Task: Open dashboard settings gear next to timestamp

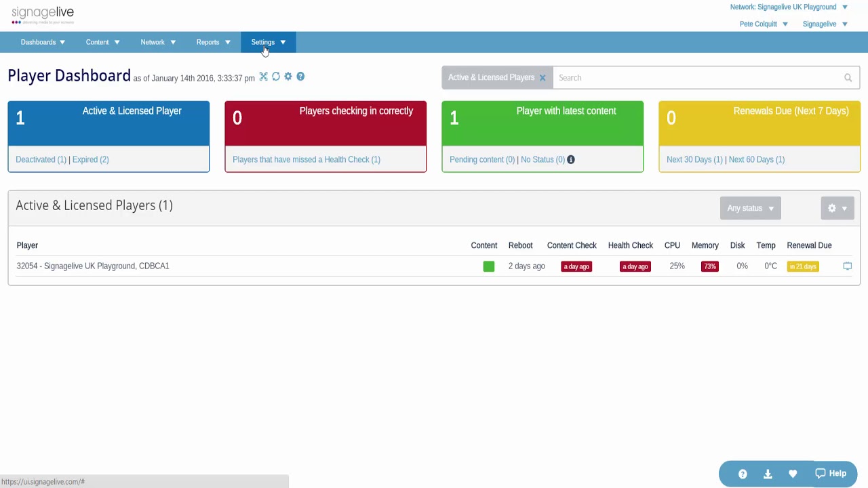Action: tap(288, 77)
